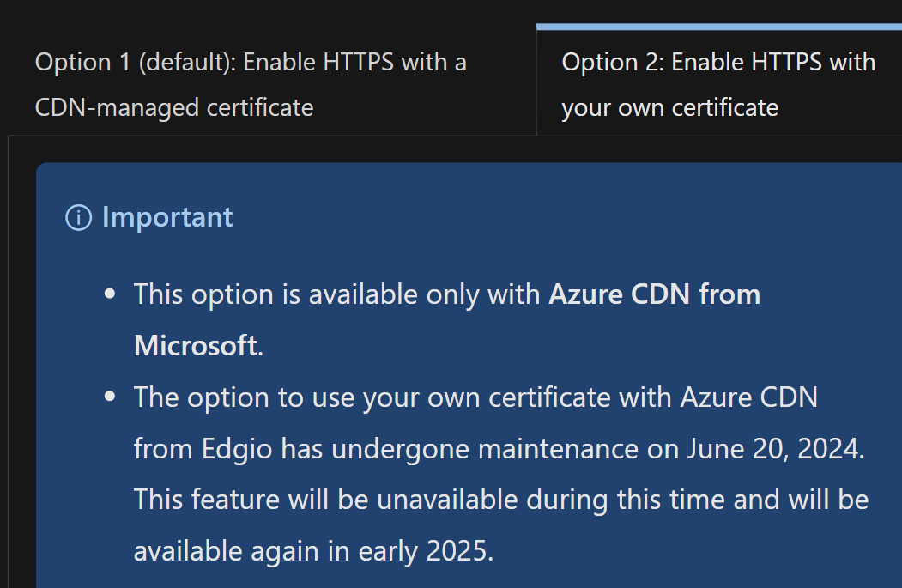Select the Option 2 own certificate tab
Image resolution: width=902 pixels, height=588 pixels.
point(717,84)
